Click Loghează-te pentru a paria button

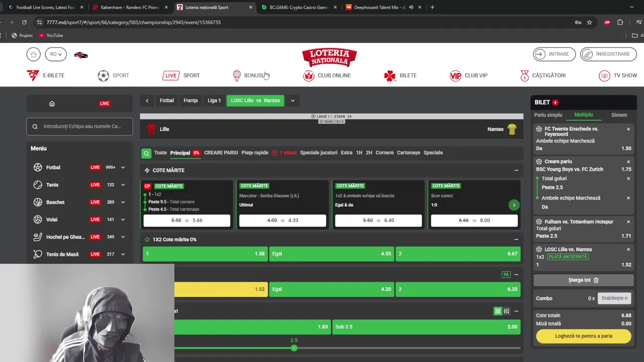click(x=584, y=336)
